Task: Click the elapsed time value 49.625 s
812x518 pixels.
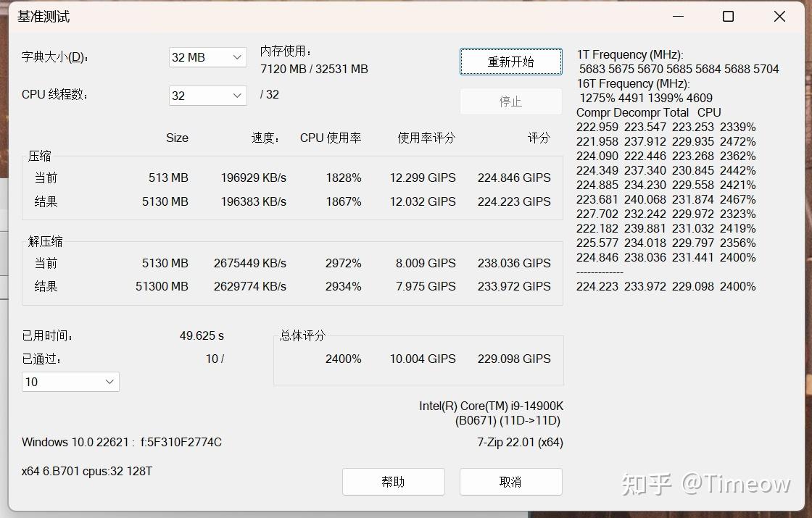Action: coord(202,336)
